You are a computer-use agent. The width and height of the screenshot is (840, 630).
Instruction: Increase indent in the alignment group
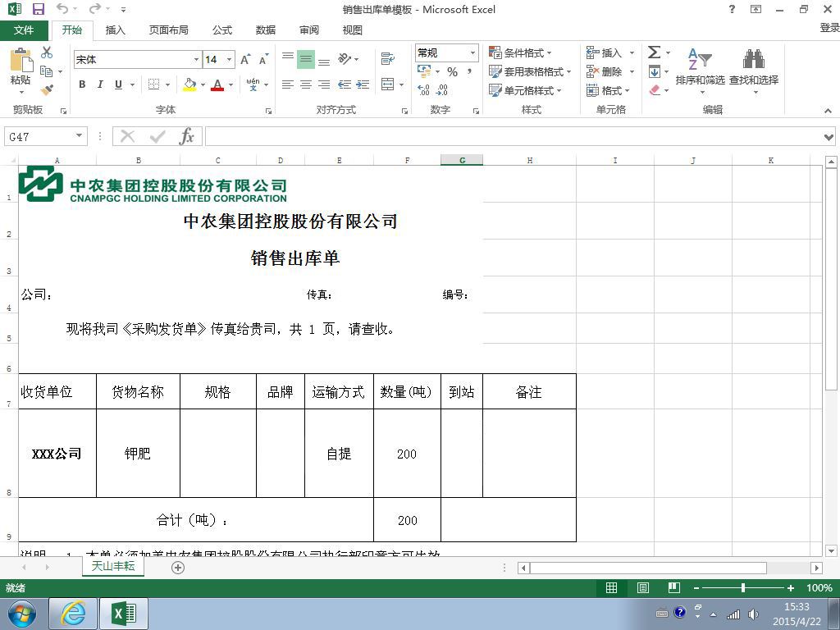363,84
